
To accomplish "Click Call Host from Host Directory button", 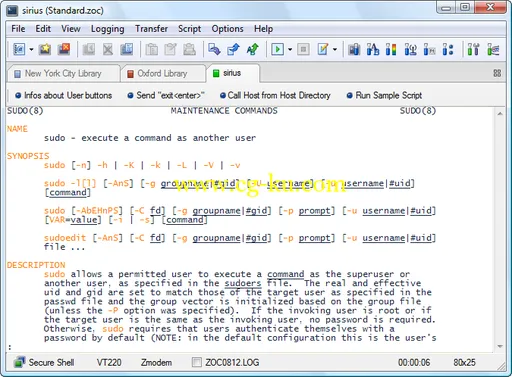I will 275,95.
